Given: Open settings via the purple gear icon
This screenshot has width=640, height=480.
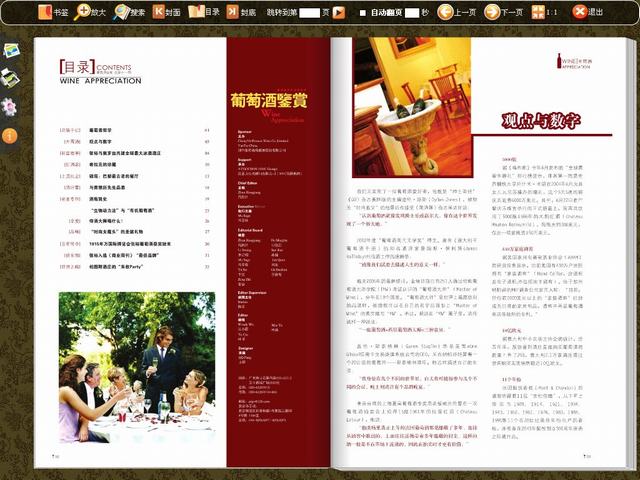Looking at the screenshot, I should point(9,107).
